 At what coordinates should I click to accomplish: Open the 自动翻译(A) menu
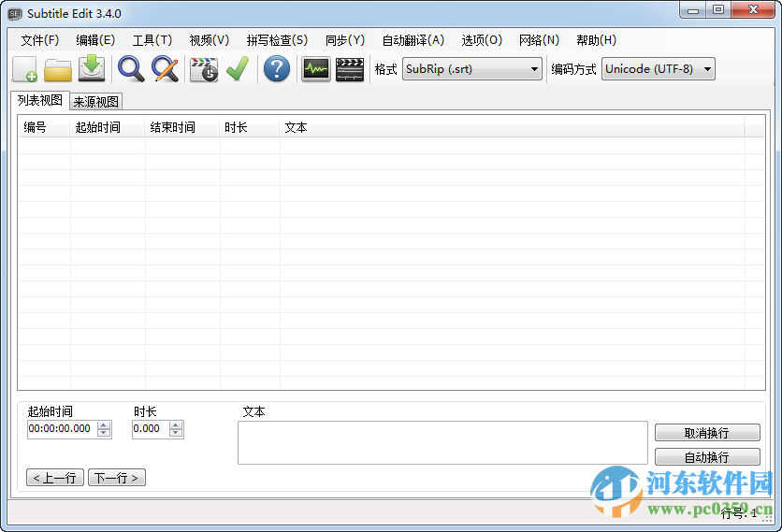point(413,40)
